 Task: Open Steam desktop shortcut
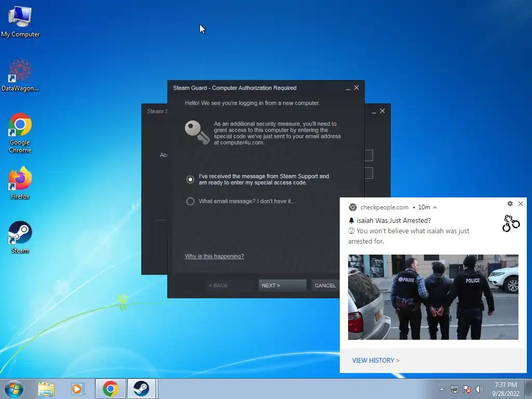click(x=20, y=237)
